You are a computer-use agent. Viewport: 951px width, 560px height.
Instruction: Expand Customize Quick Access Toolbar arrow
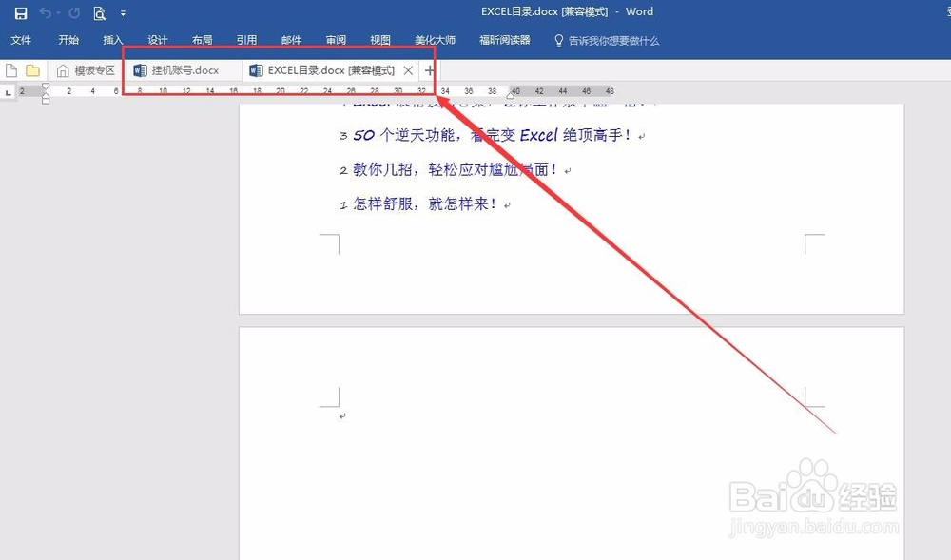[123, 13]
